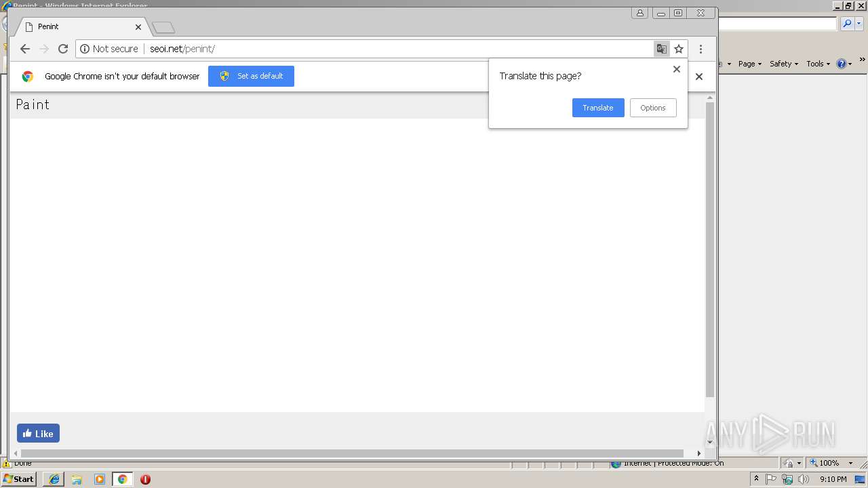Go back using Chrome's back arrow
Viewport: 868px width, 488px height.
click(25, 49)
